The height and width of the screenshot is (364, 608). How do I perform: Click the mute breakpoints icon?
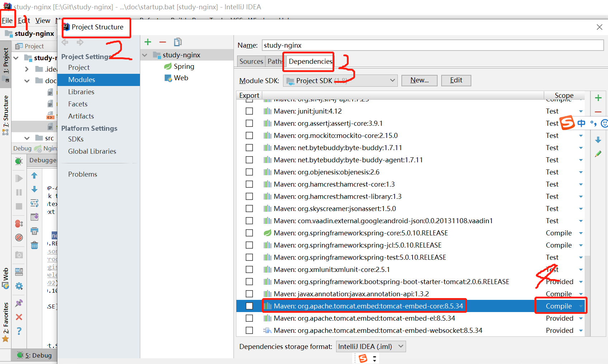pyautogui.click(x=19, y=238)
